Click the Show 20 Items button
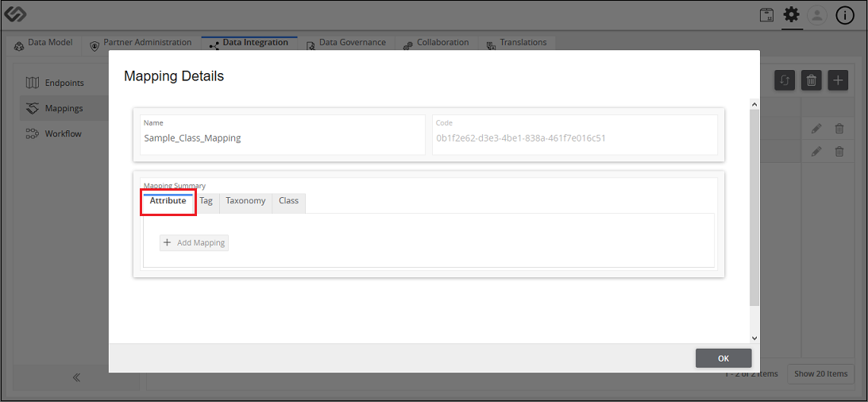 (820, 373)
